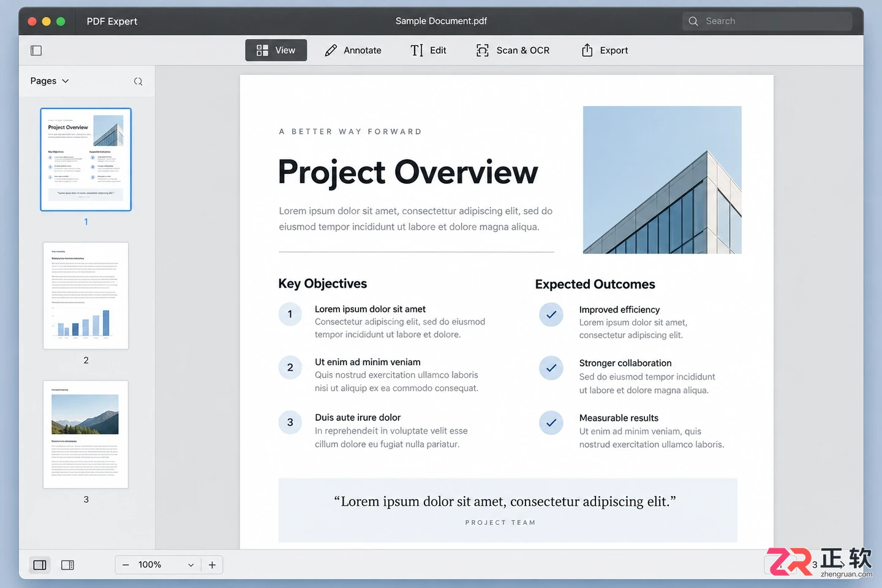Click the search magnifier in title bar
This screenshot has width=882, height=588.
pyautogui.click(x=693, y=21)
